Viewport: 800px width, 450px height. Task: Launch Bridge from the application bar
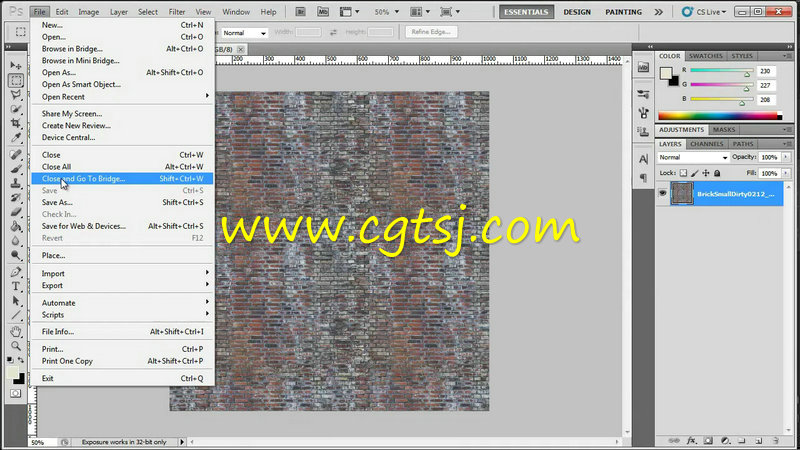(x=301, y=12)
